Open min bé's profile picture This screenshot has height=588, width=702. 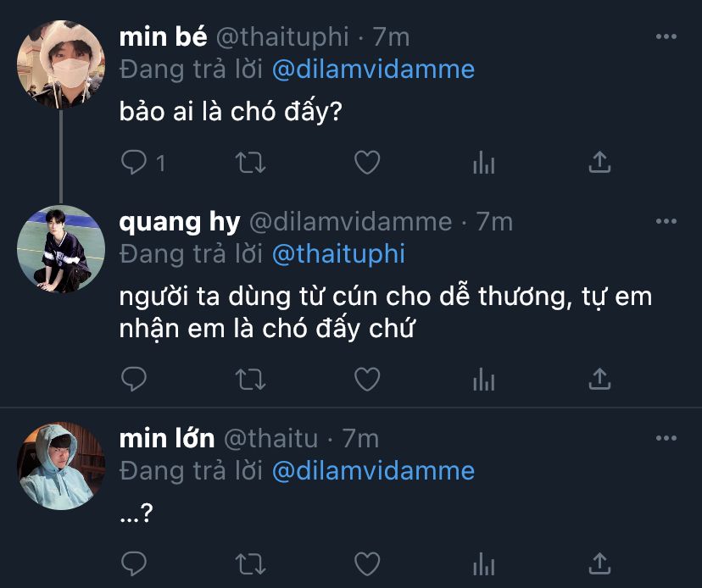(60, 65)
